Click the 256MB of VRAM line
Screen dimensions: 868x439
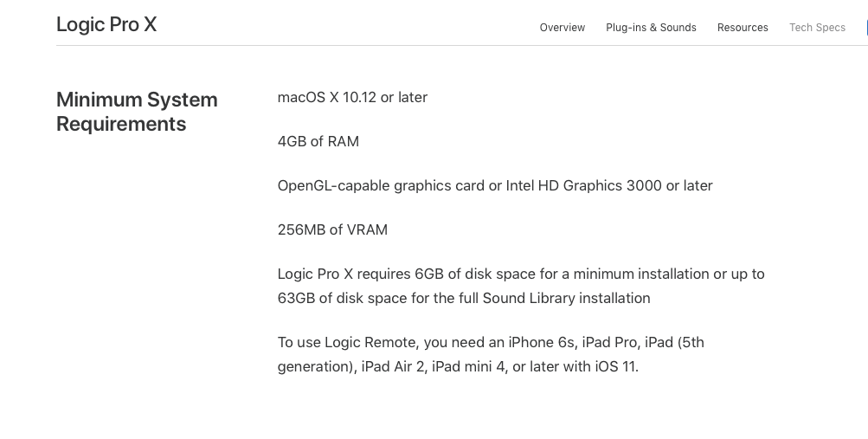pyautogui.click(x=332, y=229)
